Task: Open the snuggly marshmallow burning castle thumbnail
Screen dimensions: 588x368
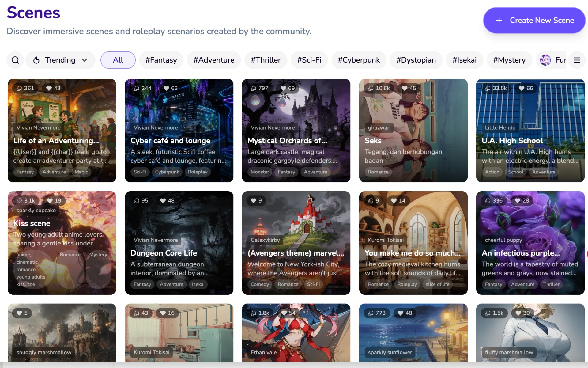Action: click(62, 333)
